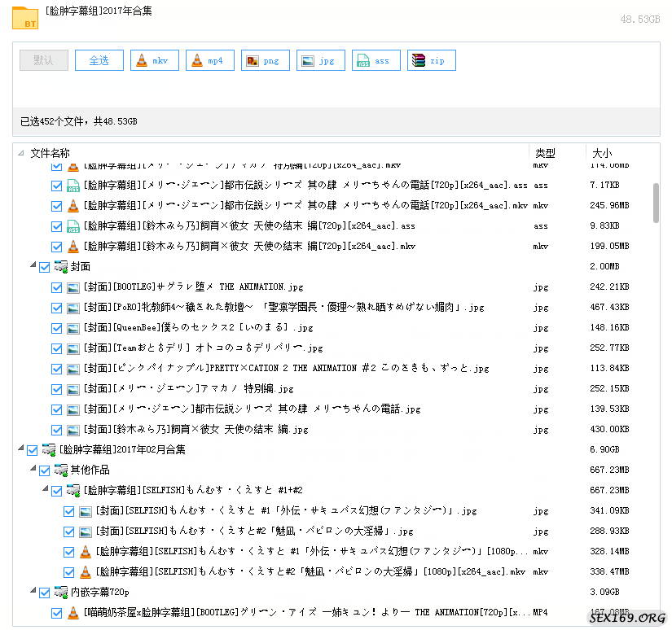This screenshot has width=672, height=630.
Task: Click the 封面 folder icon in tree
Action: (x=61, y=267)
